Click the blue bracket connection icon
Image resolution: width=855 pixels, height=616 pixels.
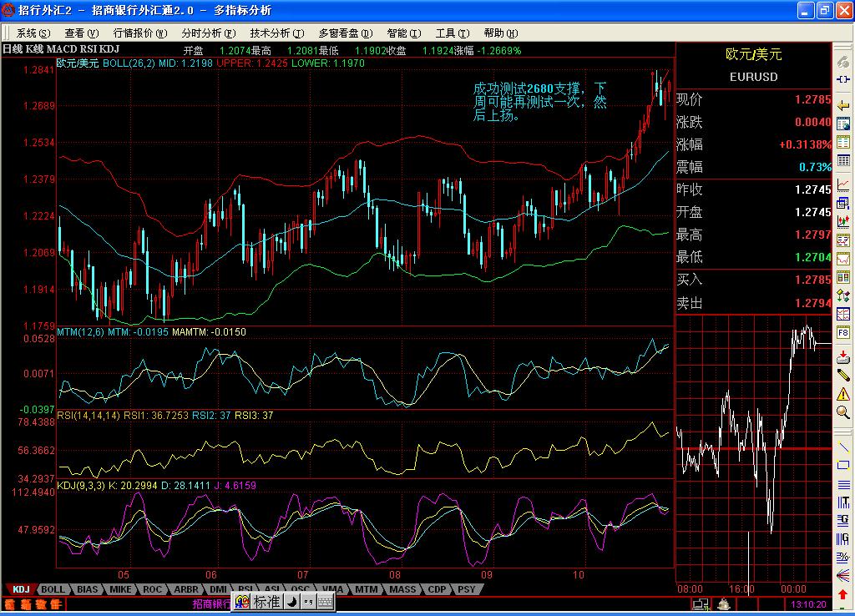click(x=843, y=79)
